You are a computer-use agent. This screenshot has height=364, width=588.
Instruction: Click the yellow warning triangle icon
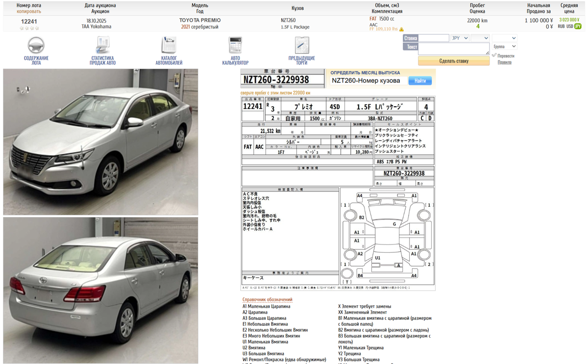(x=402, y=29)
